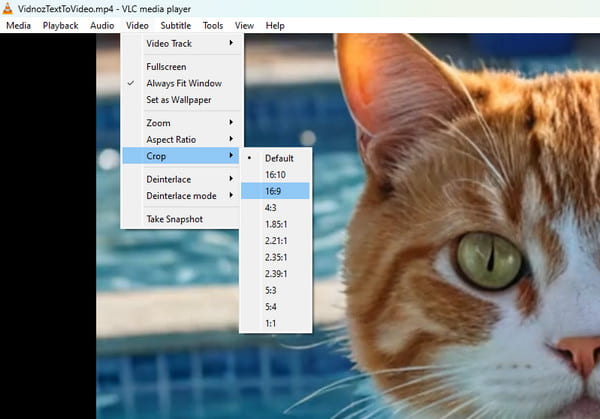Click the Help menu
This screenshot has height=419, width=600.
275,25
